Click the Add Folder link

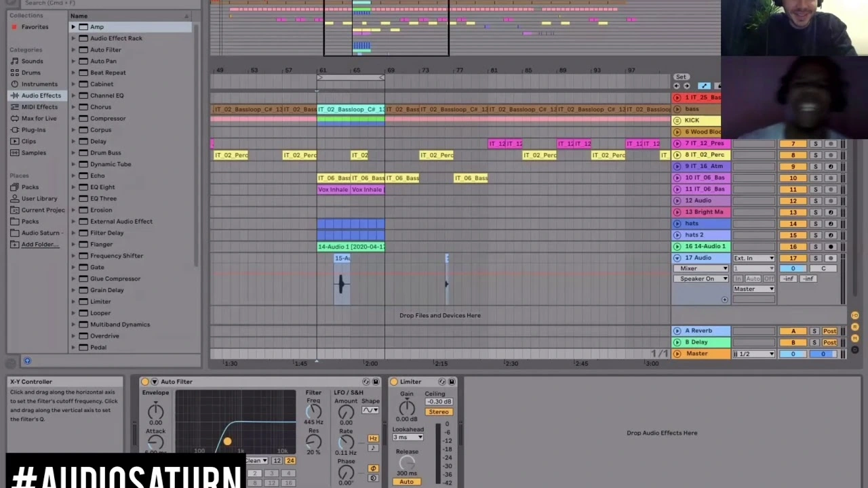pyautogui.click(x=39, y=244)
